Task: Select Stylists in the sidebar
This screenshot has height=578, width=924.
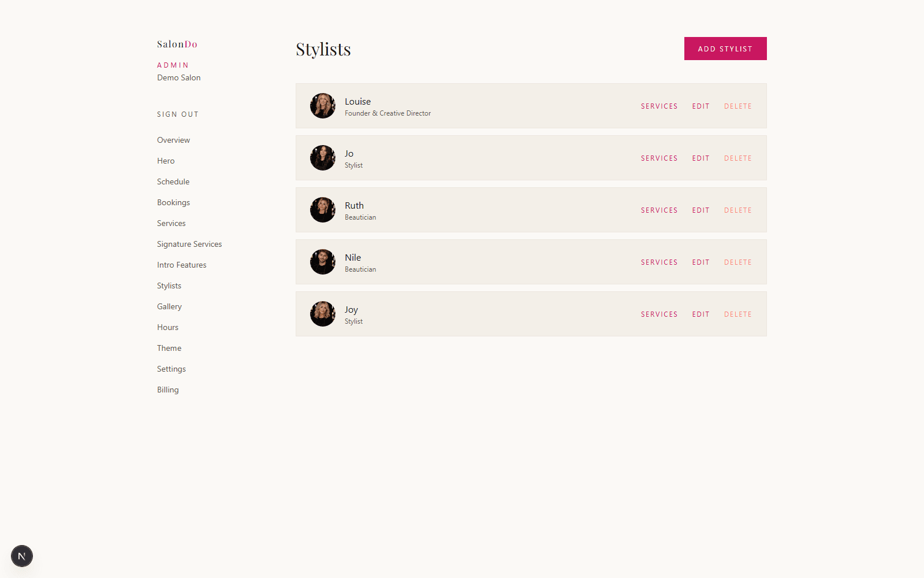Action: [169, 286]
